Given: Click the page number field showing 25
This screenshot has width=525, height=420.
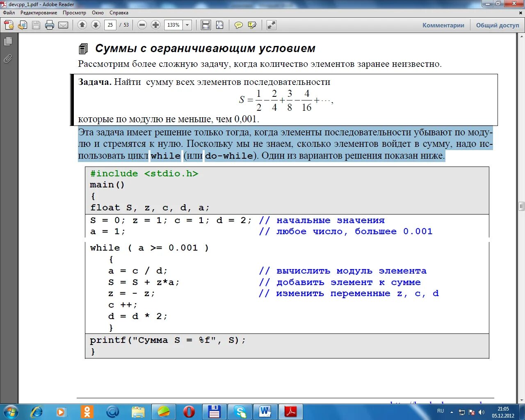Looking at the screenshot, I should 110,25.
